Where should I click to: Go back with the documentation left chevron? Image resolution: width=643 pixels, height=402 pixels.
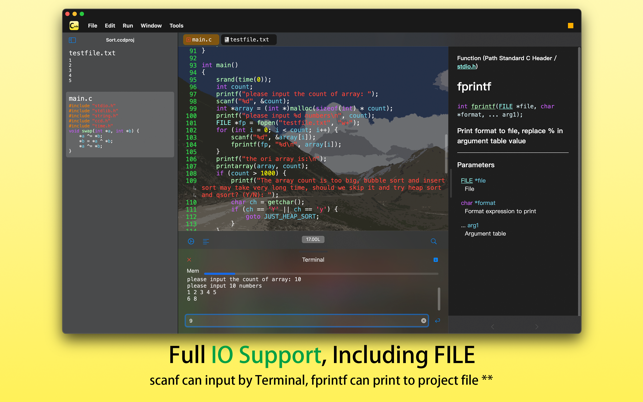click(493, 327)
